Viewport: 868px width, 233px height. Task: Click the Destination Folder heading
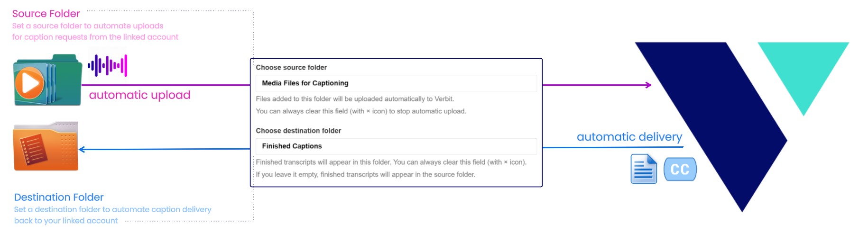59,197
